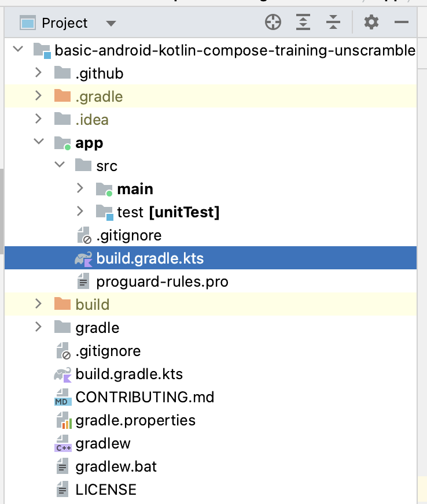The image size is (427, 504).
Task: Expand the build folder
Action: click(x=38, y=304)
